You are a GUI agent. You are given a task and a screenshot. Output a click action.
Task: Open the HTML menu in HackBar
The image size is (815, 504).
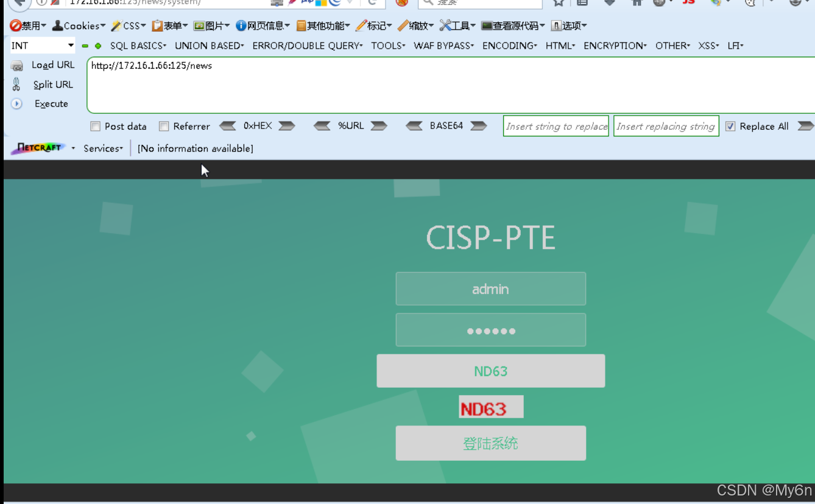coord(560,46)
